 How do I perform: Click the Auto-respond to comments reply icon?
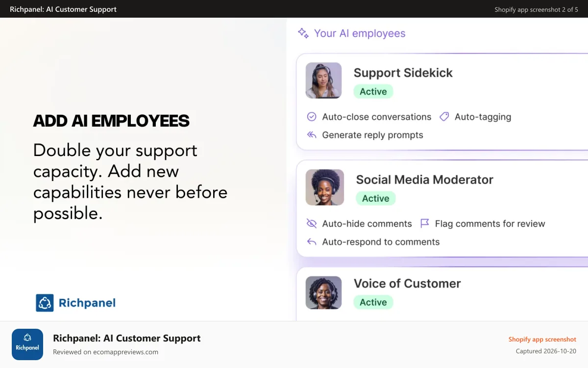click(311, 242)
